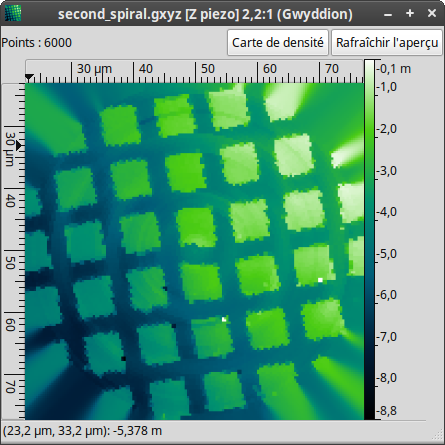Image resolution: width=445 pixels, height=445 pixels.
Task: Click the window resize grip at bottom-right corner
Action: point(437,436)
